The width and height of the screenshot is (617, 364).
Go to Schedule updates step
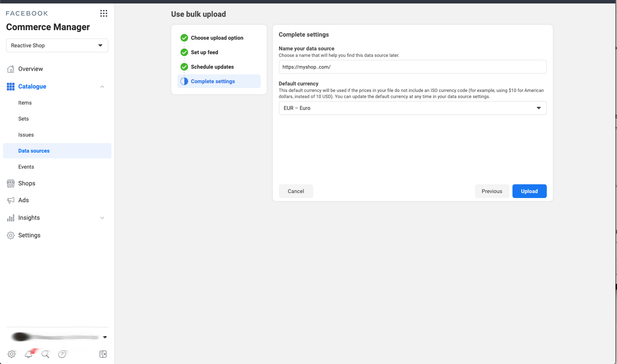tap(212, 67)
